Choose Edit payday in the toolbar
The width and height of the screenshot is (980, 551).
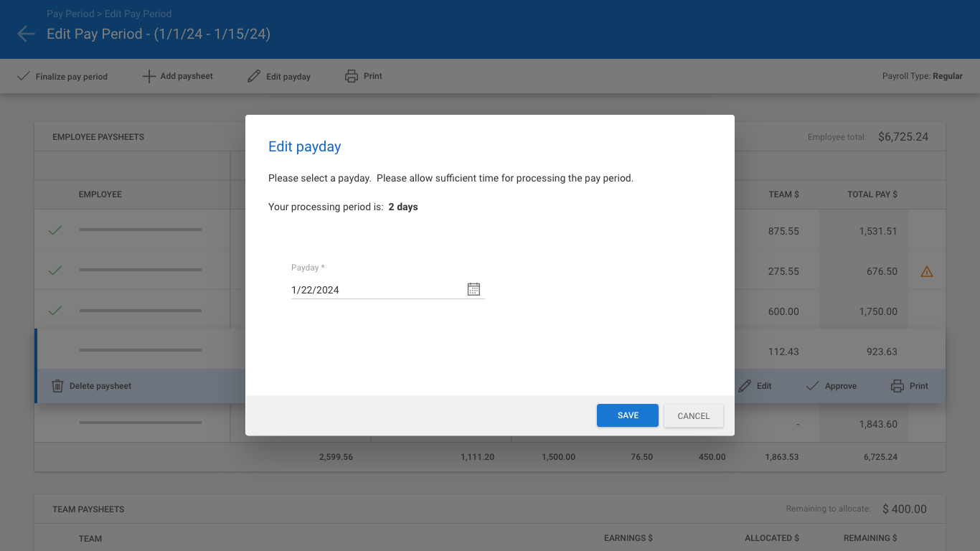coord(288,77)
